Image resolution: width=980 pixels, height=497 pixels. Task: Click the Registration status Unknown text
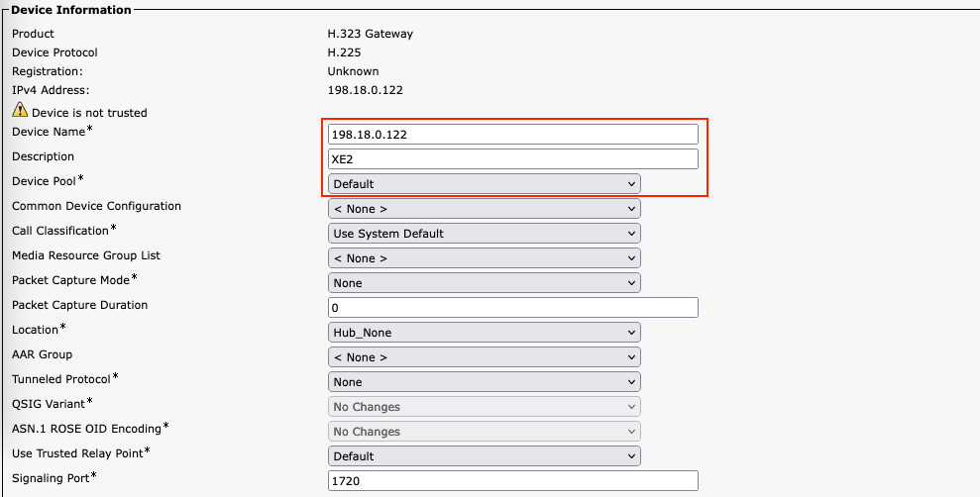353,71
